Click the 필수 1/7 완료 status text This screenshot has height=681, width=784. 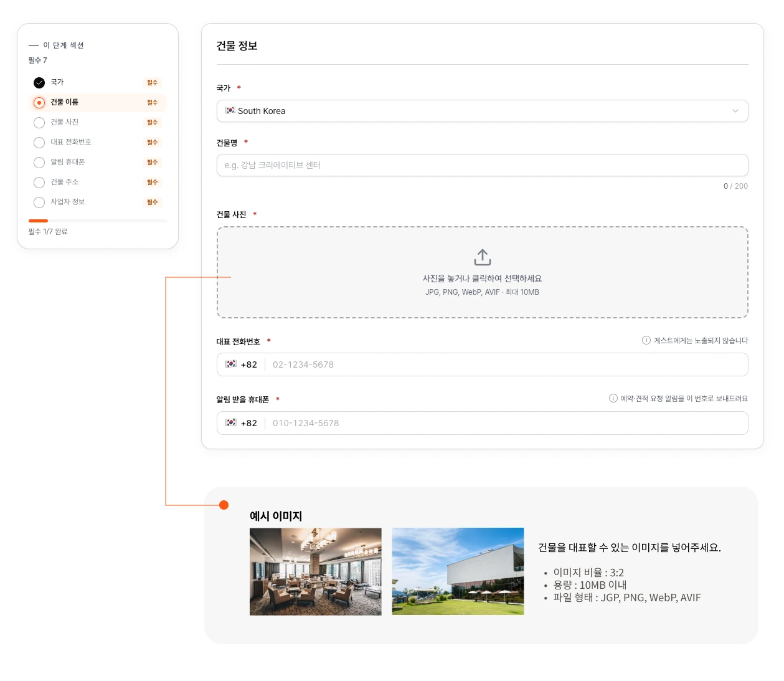(48, 231)
